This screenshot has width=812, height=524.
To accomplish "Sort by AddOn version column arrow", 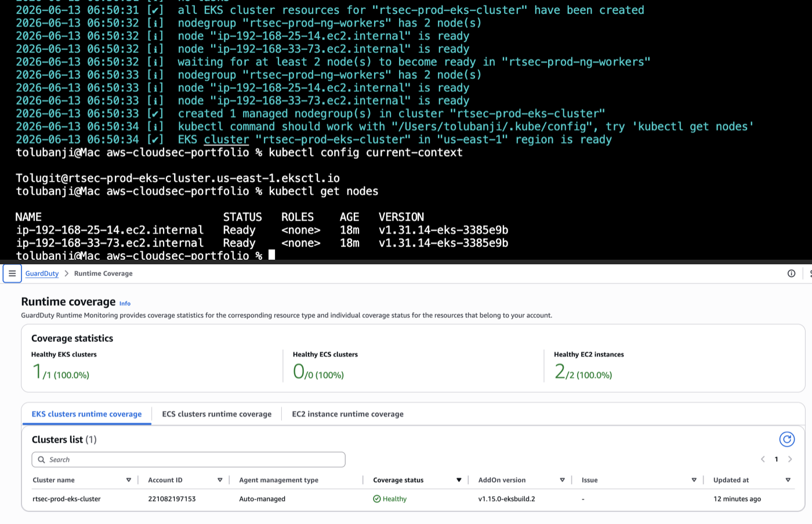I will pos(562,480).
